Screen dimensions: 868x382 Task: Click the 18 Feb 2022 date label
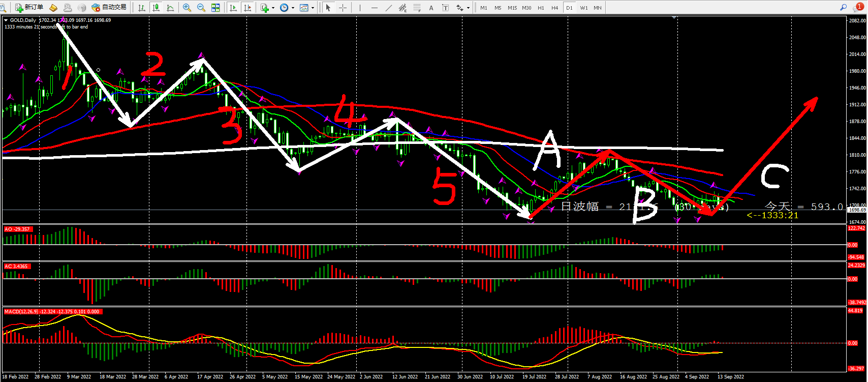click(15, 377)
